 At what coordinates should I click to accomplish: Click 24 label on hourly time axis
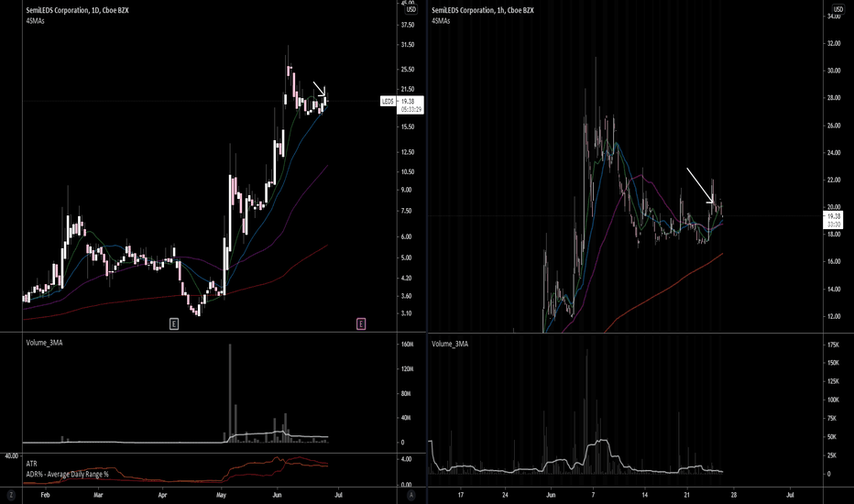click(x=505, y=495)
